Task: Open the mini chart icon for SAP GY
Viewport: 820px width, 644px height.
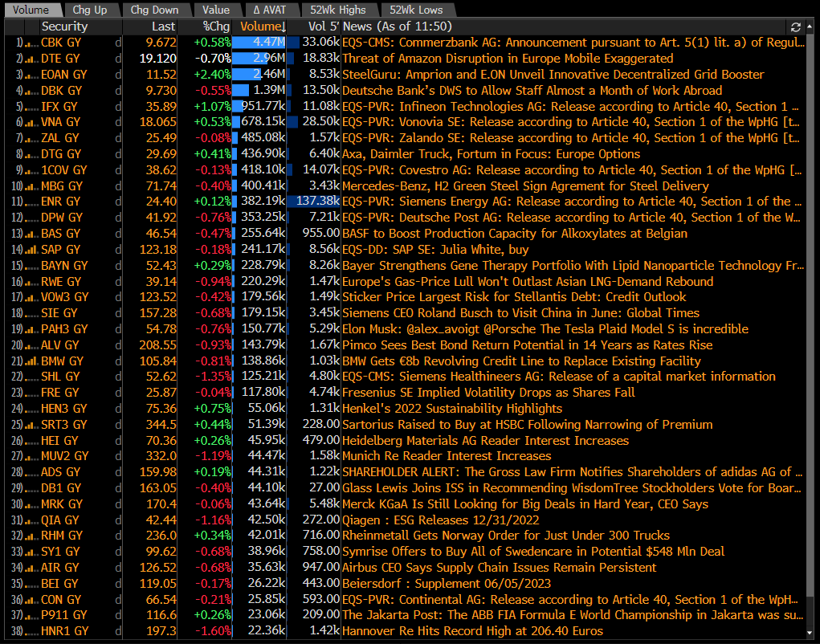Action: coord(32,251)
